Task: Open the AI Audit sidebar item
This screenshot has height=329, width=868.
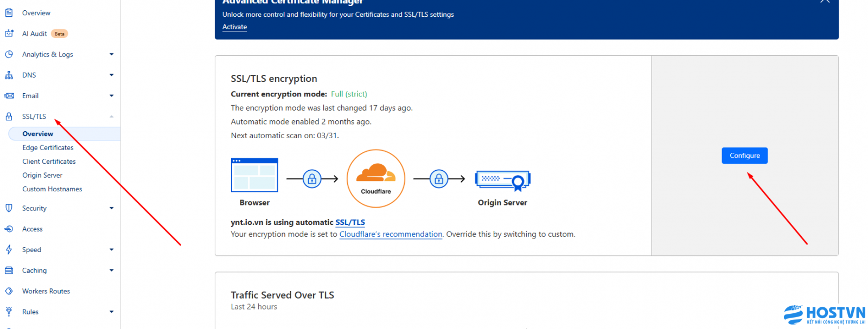Action: [x=35, y=34]
